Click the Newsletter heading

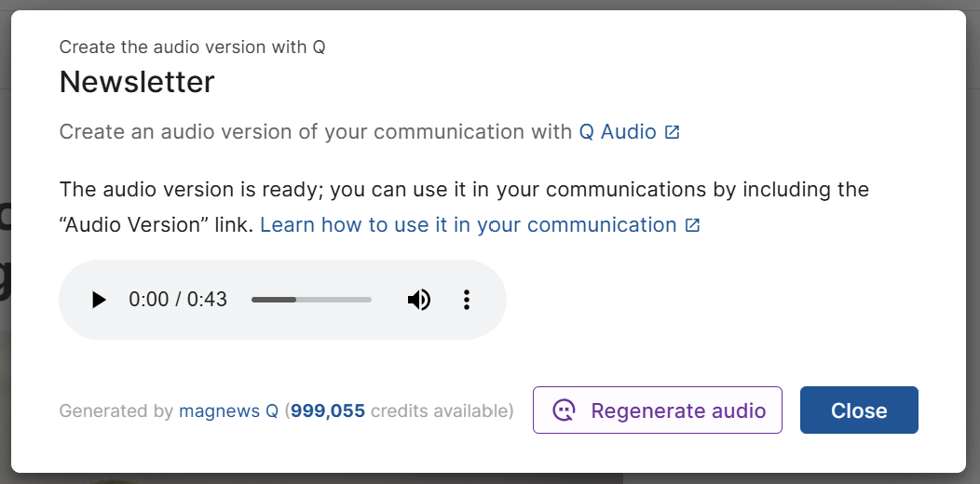(137, 82)
